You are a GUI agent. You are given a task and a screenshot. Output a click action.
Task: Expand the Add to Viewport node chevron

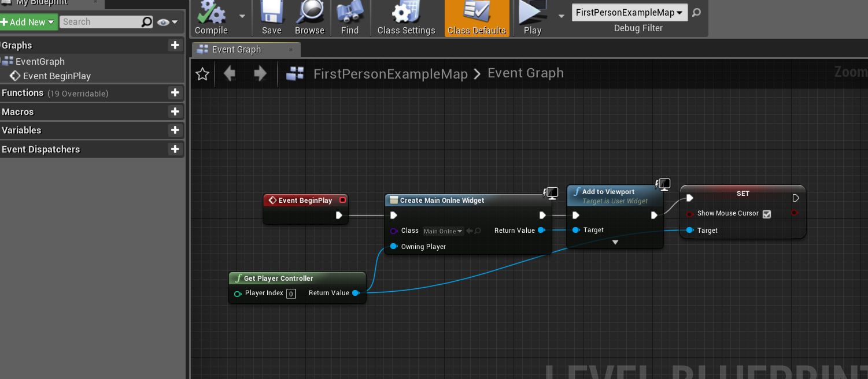(x=615, y=242)
